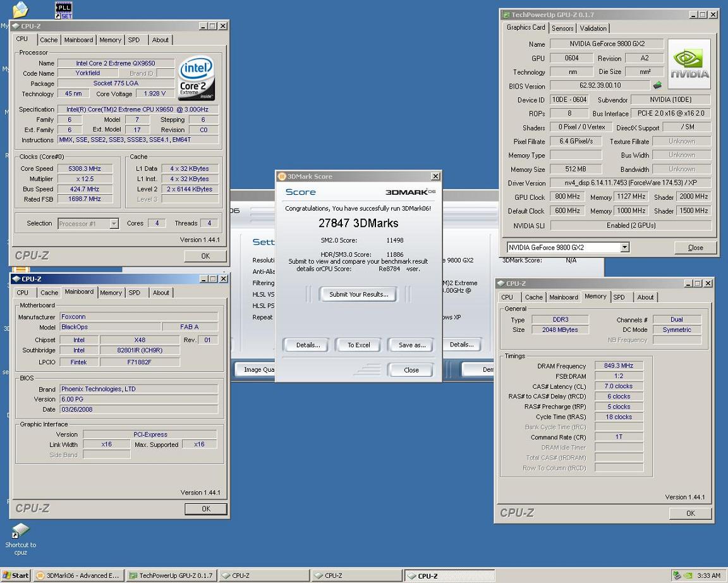
Task: Click the Driver Version field in GPU-Z
Action: (x=631, y=183)
